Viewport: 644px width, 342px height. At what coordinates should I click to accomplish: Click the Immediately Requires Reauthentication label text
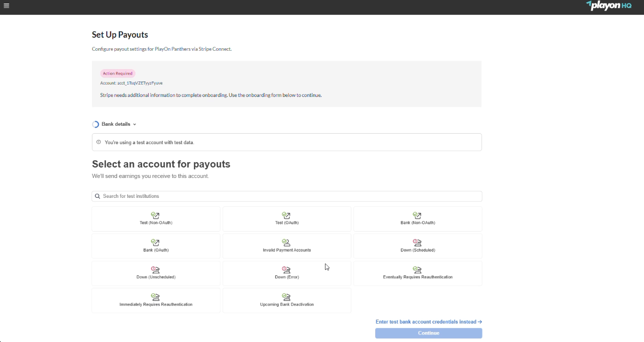click(x=156, y=304)
